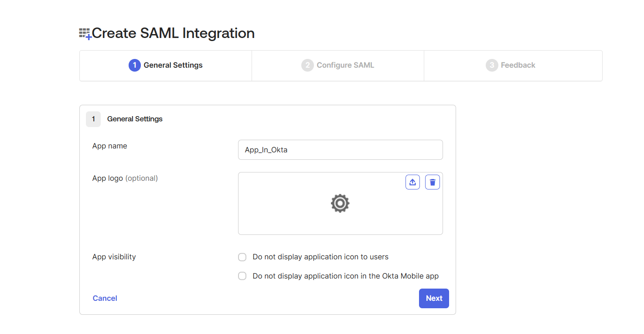644x334 pixels.
Task: Click the step 3 number circle
Action: coord(492,65)
